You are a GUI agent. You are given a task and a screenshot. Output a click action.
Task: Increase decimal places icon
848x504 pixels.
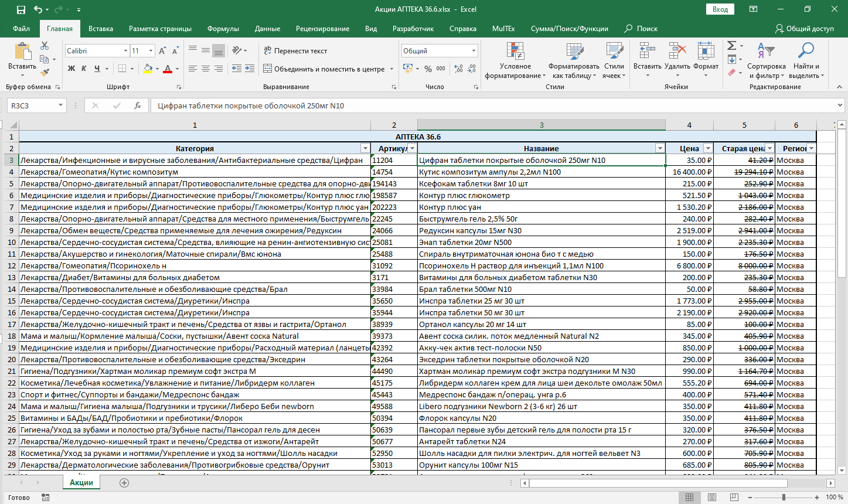click(458, 69)
